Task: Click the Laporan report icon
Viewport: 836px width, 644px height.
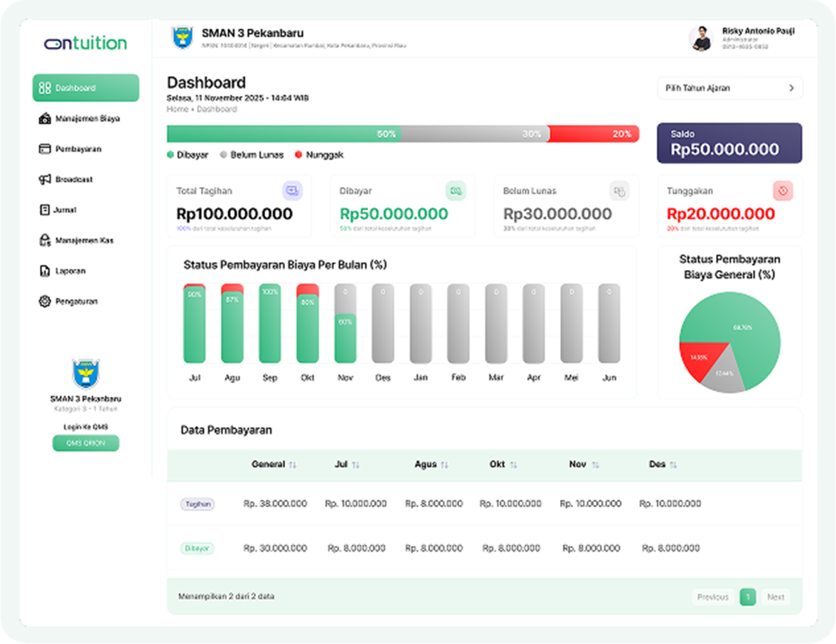Action: (x=45, y=272)
